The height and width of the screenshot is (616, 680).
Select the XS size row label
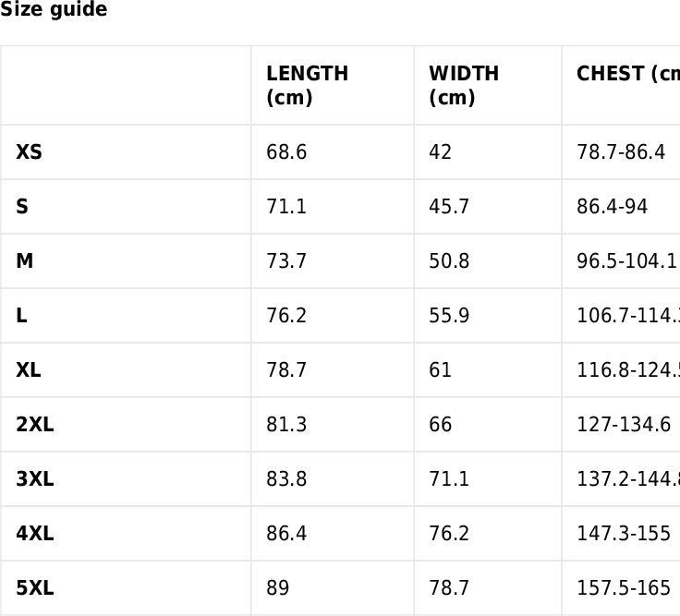pos(29,152)
